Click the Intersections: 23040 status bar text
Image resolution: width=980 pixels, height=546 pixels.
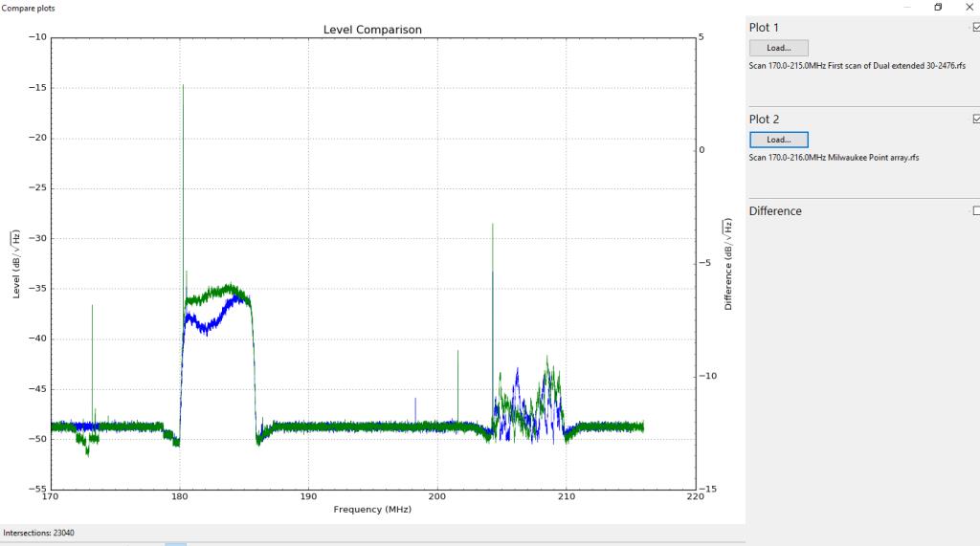point(42,532)
